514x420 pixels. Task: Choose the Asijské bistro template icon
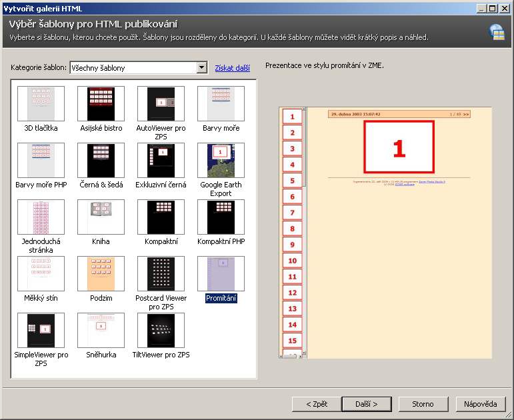pos(101,103)
